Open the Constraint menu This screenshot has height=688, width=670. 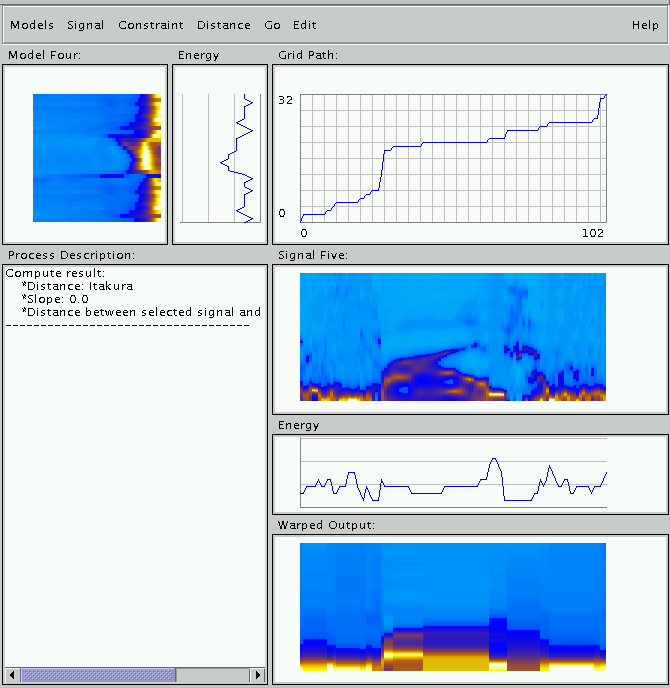(150, 25)
